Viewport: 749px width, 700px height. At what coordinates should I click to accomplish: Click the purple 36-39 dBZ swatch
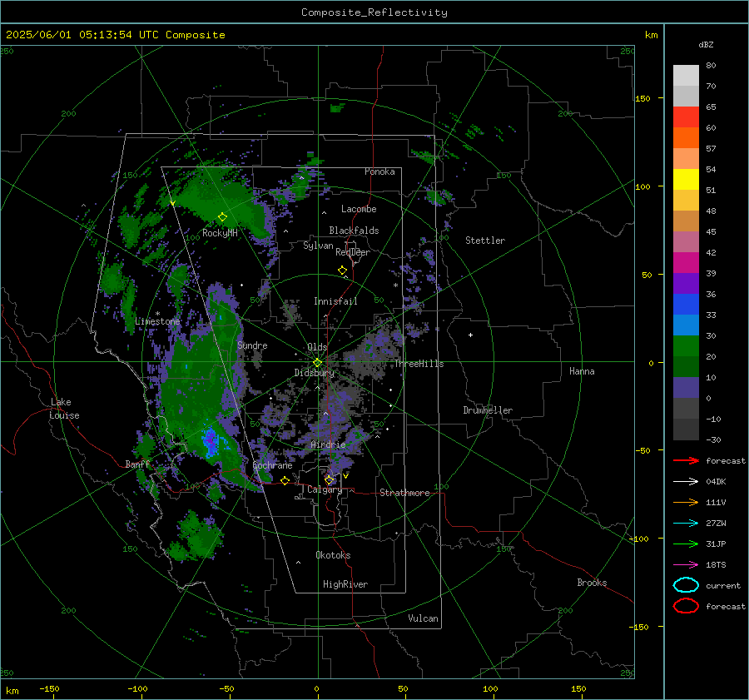click(686, 284)
